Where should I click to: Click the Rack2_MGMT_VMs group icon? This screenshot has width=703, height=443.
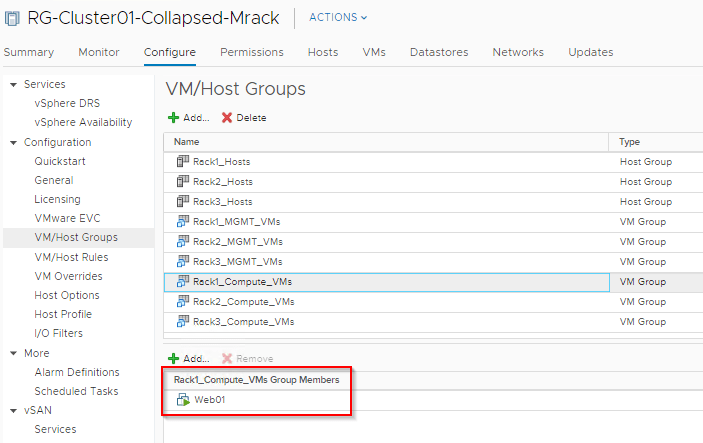tap(182, 241)
